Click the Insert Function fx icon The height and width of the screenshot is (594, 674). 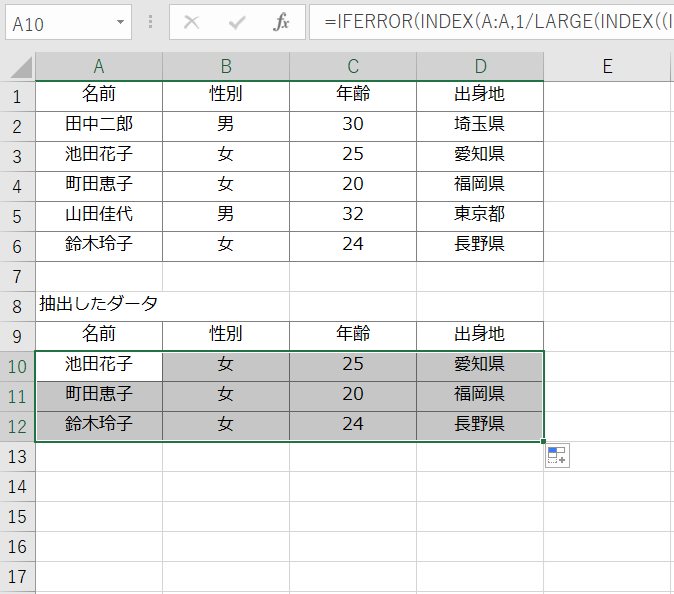click(x=282, y=22)
